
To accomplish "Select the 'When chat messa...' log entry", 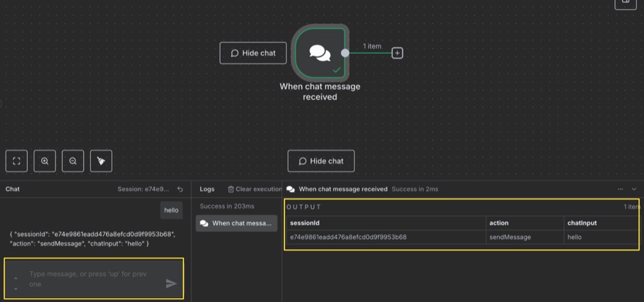I will point(236,223).
